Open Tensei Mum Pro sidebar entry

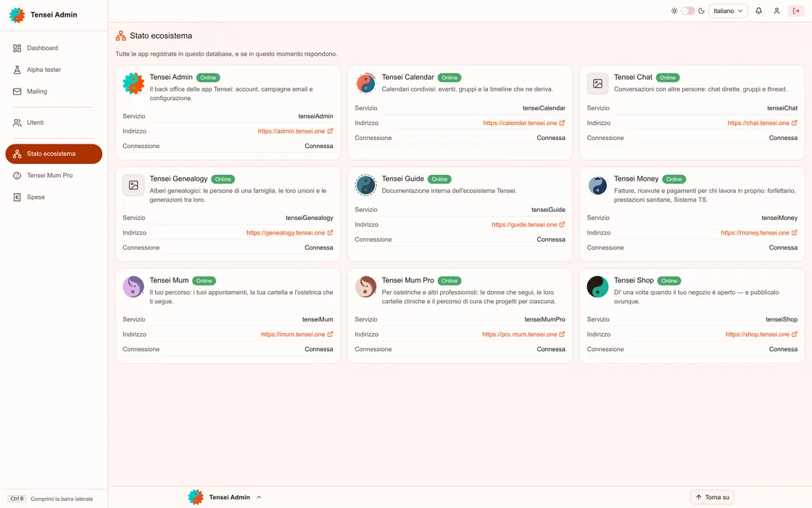pyautogui.click(x=54, y=175)
